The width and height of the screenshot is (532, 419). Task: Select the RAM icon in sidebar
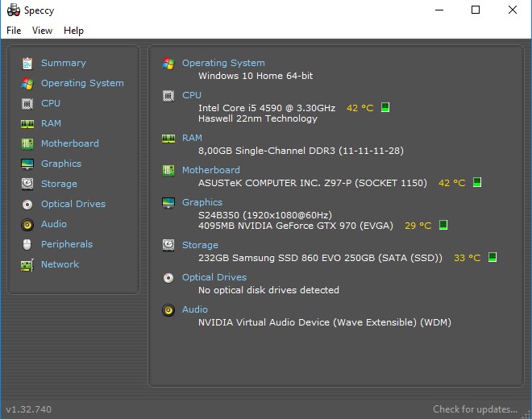27,123
